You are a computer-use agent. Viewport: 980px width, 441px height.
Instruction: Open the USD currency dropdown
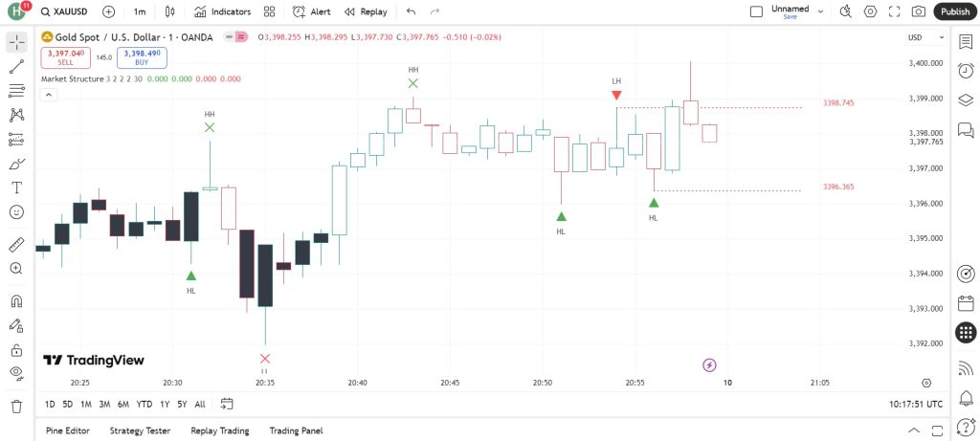click(925, 37)
